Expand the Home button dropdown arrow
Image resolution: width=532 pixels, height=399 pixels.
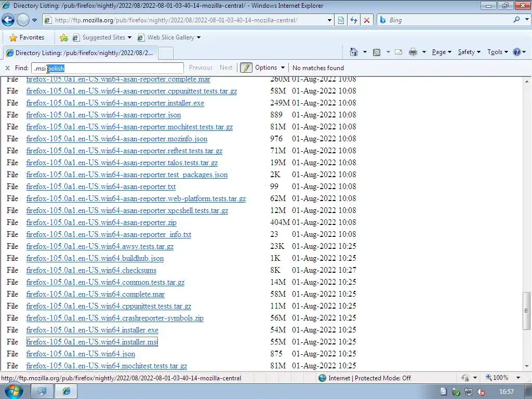pos(365,52)
